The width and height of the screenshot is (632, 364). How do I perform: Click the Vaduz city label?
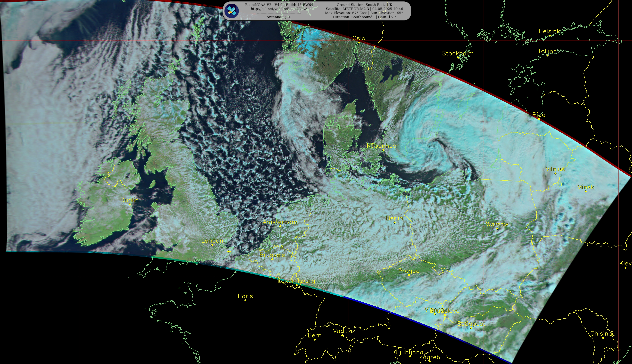pyautogui.click(x=342, y=331)
